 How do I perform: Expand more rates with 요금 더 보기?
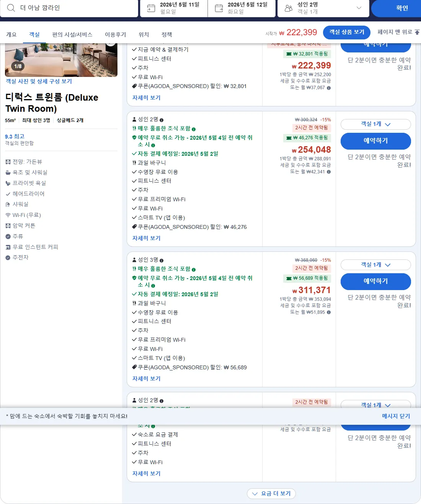click(271, 494)
